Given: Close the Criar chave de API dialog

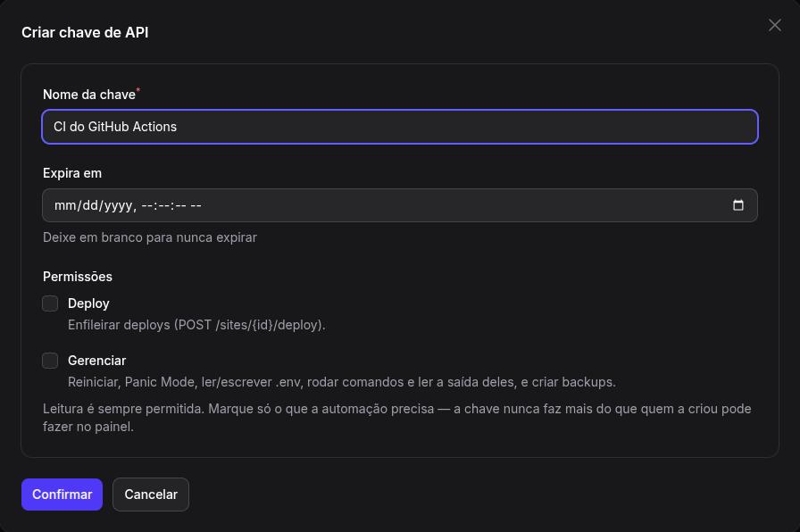Looking at the screenshot, I should tap(774, 25).
